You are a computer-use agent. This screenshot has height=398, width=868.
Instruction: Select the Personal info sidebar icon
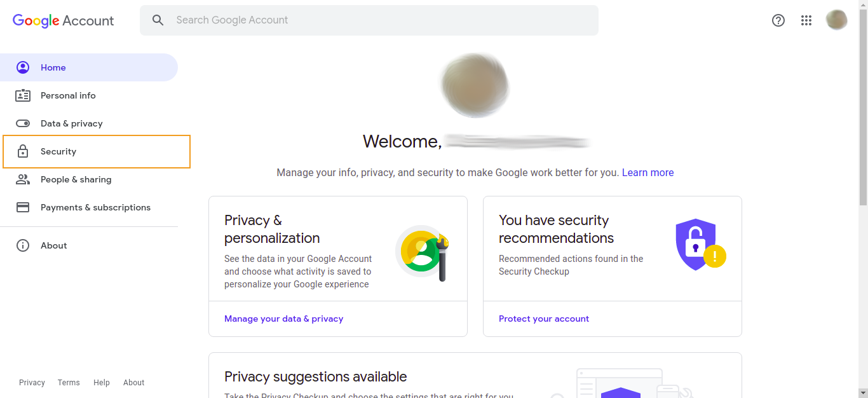(23, 95)
